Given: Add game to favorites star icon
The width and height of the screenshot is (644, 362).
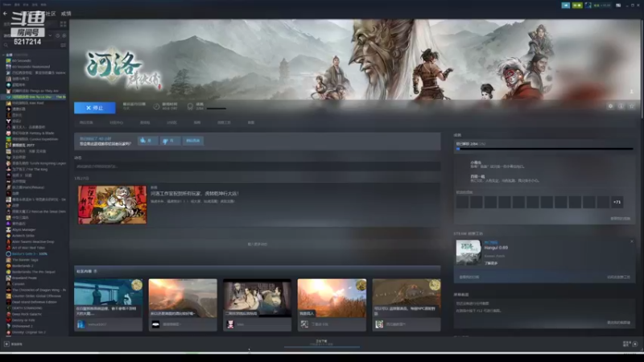Looking at the screenshot, I should (632, 106).
